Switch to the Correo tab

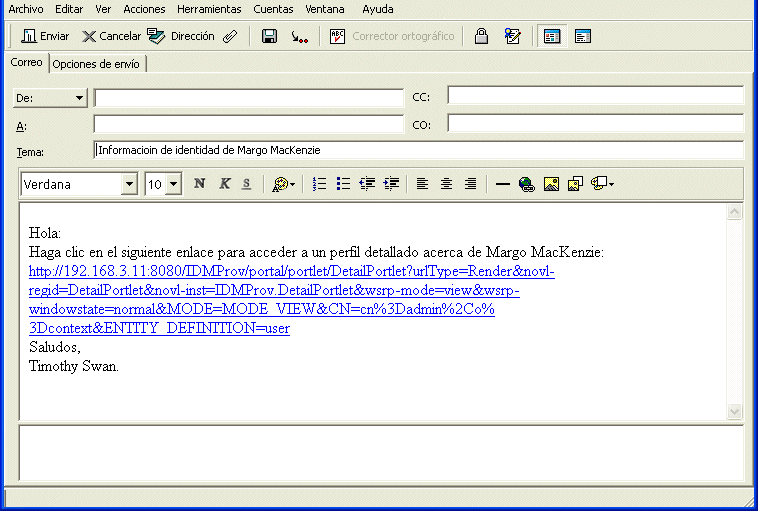tap(27, 62)
